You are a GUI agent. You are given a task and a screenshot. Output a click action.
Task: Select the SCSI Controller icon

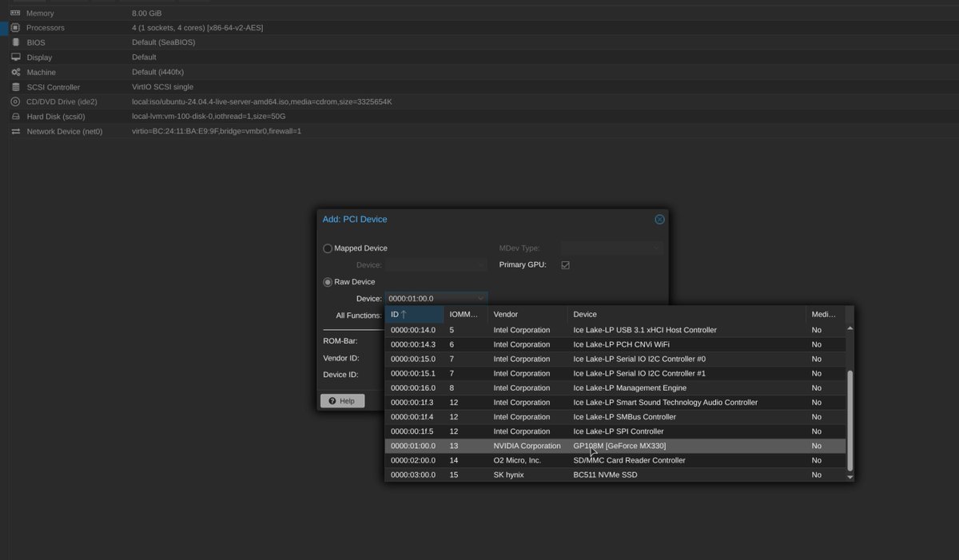tap(15, 87)
